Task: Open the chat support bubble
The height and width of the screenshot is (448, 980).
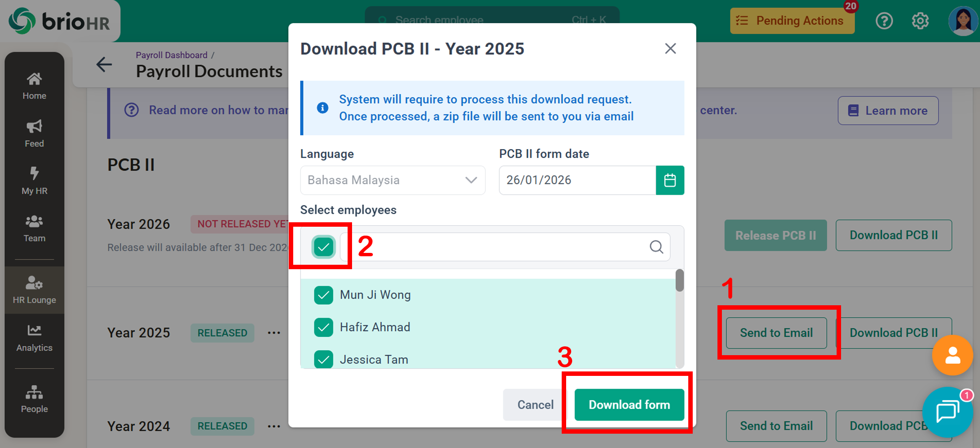Action: coord(947,411)
